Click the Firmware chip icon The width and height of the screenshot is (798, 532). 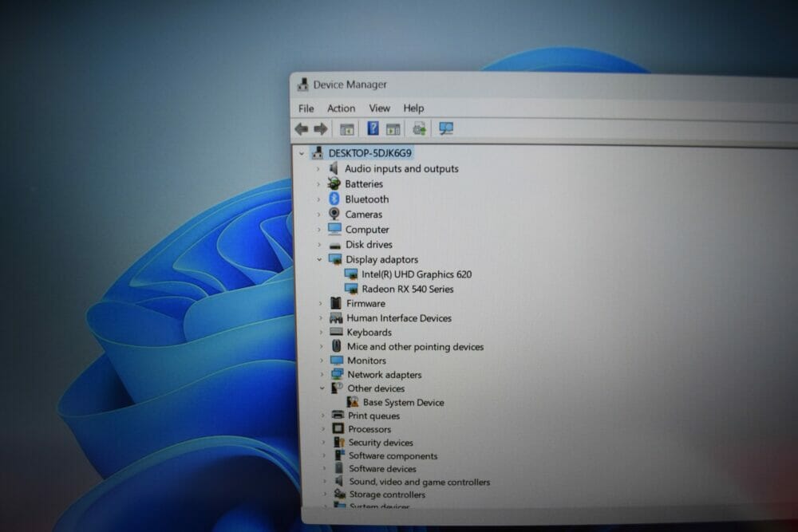[336, 303]
